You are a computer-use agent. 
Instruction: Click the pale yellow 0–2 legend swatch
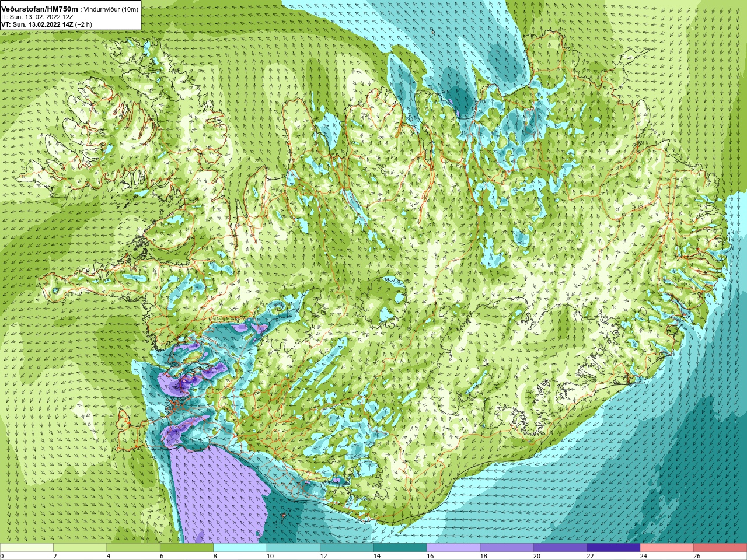(27, 548)
